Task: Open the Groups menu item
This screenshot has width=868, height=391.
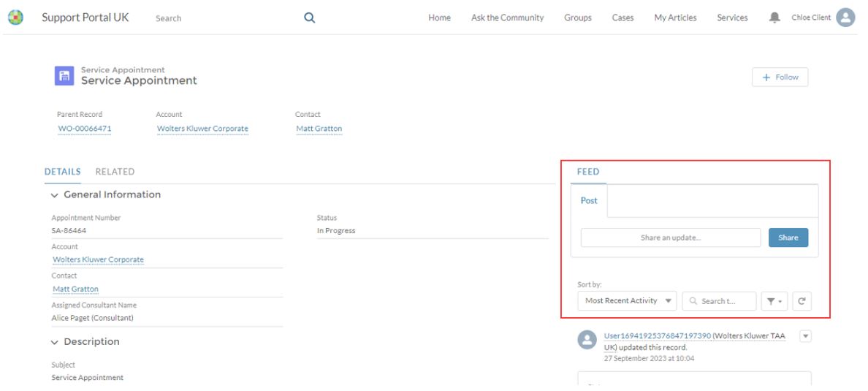Action: pyautogui.click(x=578, y=18)
